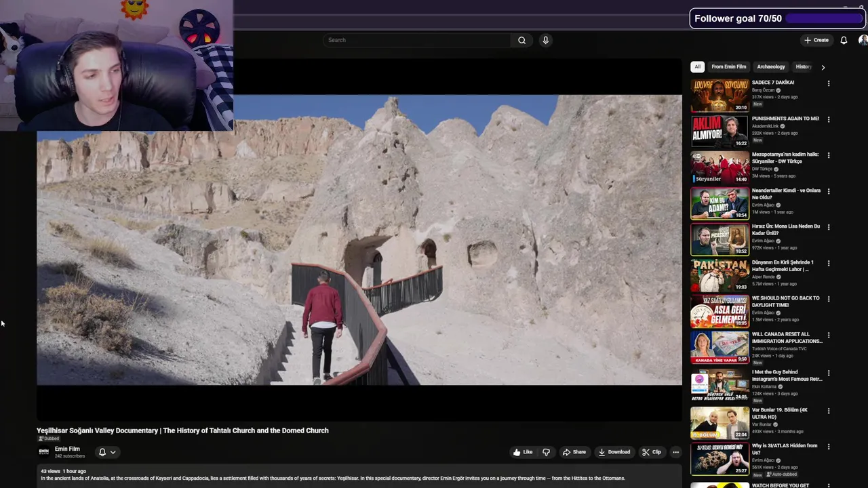This screenshot has width=868, height=488.
Task: Focus the YouTube search field
Action: point(417,40)
